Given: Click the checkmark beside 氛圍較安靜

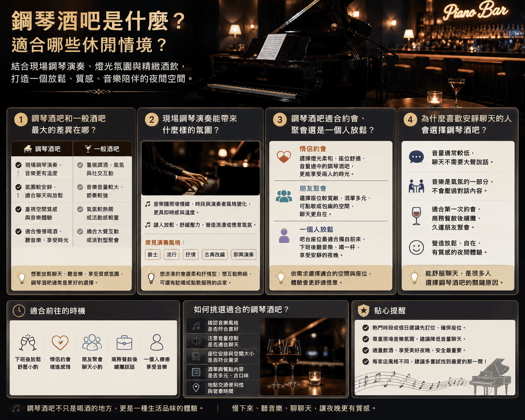Looking at the screenshot, I should (x=18, y=187).
